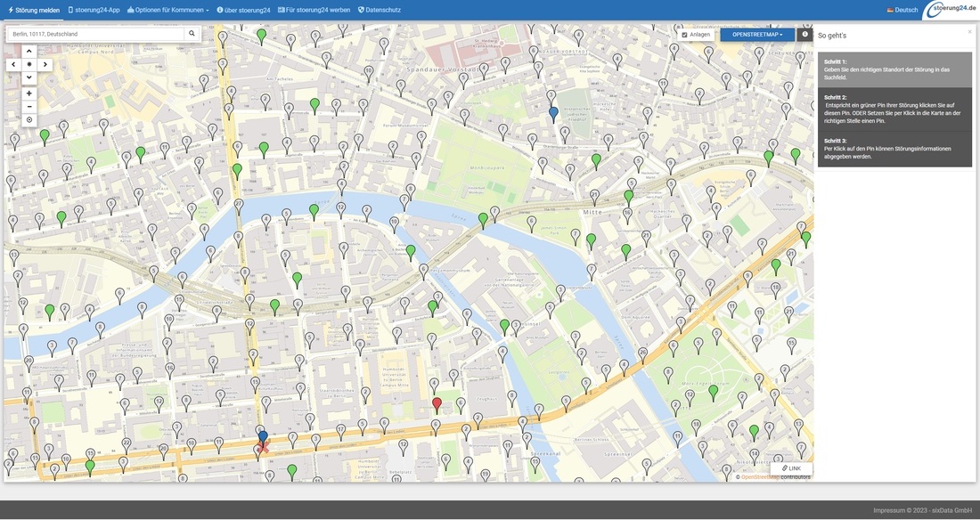Viewport: 980px width, 520px height.
Task: Pan the map left with the arrow button
Action: point(13,64)
